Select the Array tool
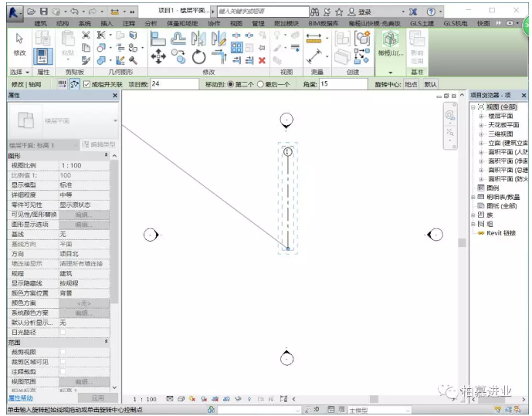The image size is (532, 416). pyautogui.click(x=237, y=47)
